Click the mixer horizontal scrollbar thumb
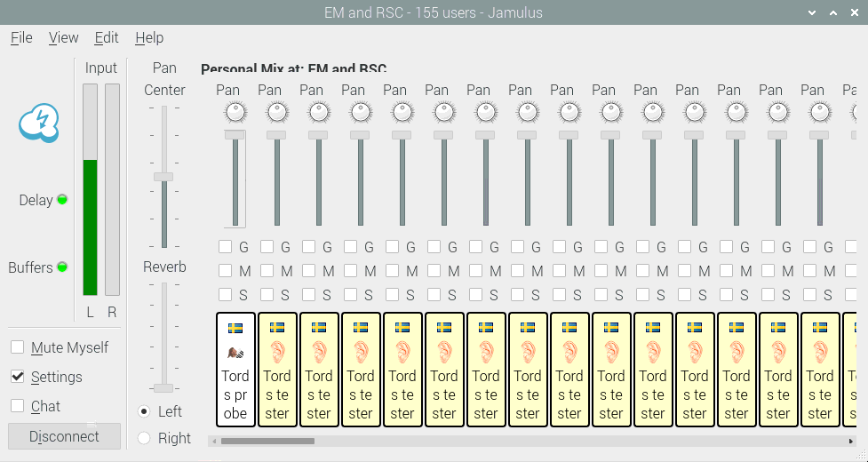This screenshot has height=462, width=868. 267,441
